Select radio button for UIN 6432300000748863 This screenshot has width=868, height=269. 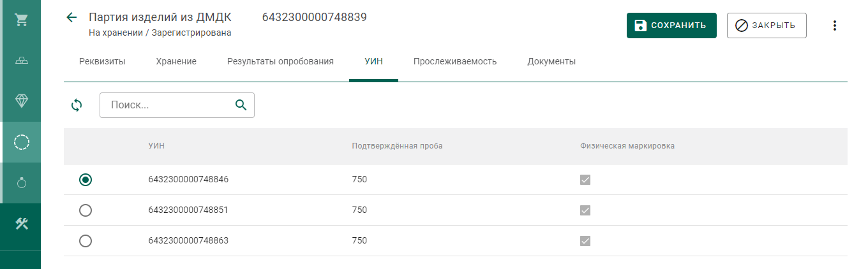(86, 241)
